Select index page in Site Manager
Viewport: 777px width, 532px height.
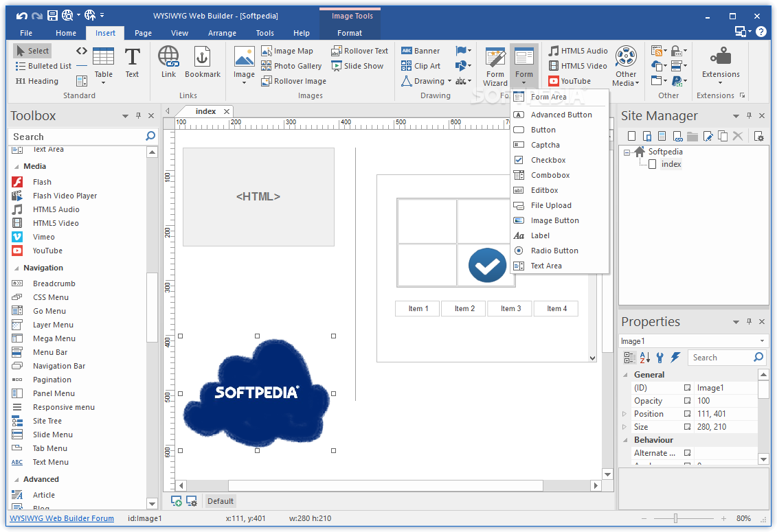(671, 164)
